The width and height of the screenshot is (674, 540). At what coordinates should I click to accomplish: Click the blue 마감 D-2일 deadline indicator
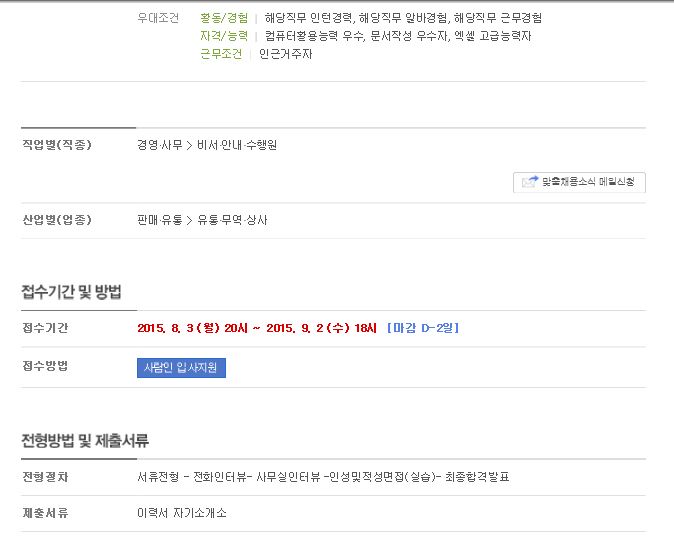(x=423, y=328)
